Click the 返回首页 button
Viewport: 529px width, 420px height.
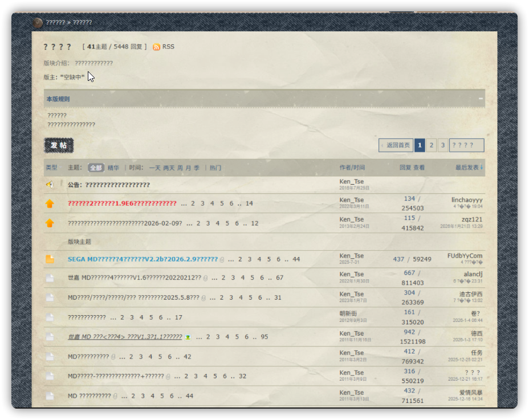[x=396, y=145]
